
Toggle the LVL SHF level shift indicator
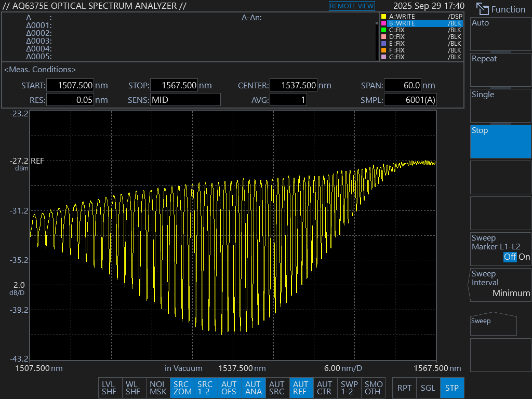pos(109,388)
